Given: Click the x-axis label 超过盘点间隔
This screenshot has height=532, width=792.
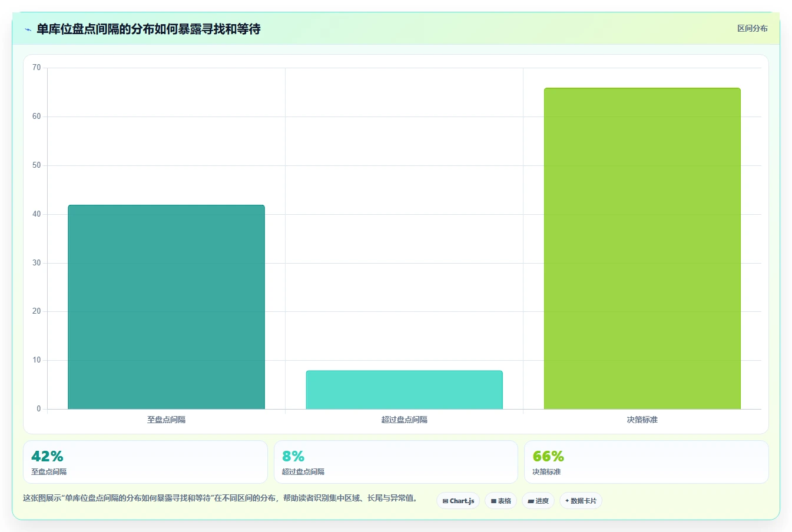Looking at the screenshot, I should pyautogui.click(x=404, y=420).
